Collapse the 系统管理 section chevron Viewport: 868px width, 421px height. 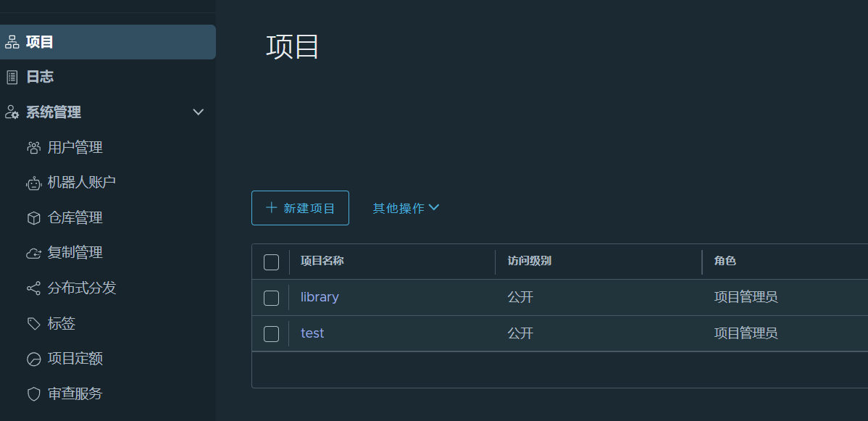[x=199, y=112]
